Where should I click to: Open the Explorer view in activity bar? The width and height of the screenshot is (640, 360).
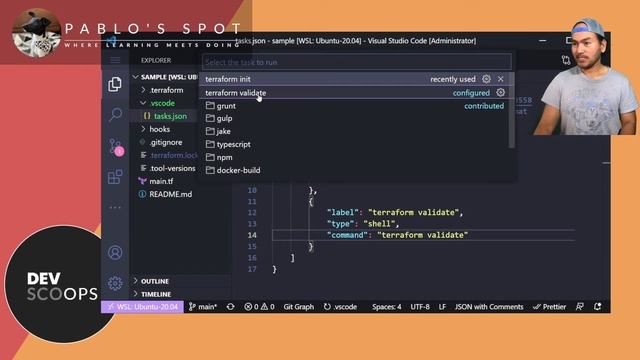click(115, 84)
